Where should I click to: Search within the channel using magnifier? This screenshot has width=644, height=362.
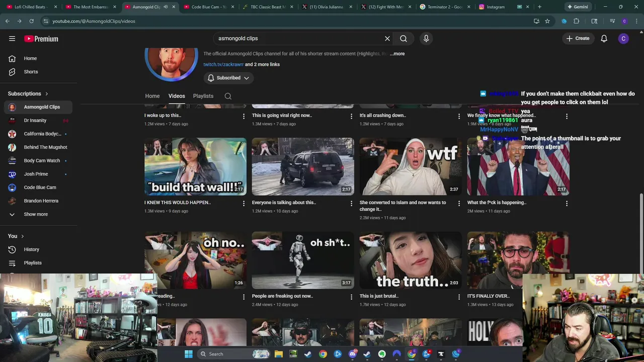point(228,96)
